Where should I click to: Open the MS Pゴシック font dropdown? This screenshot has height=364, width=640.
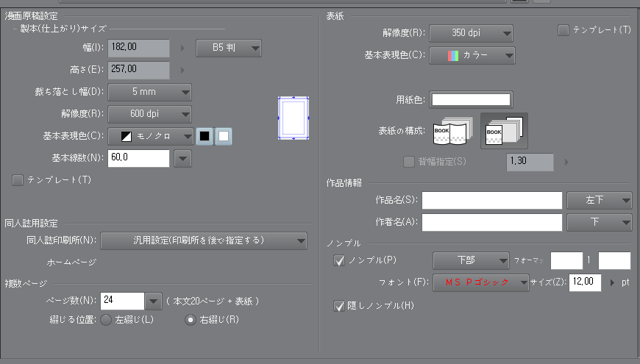tap(481, 282)
